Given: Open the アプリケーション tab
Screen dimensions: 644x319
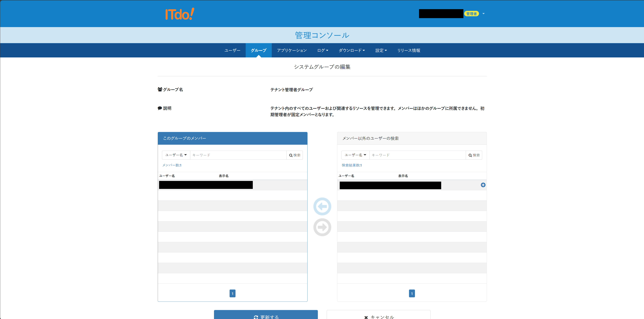Looking at the screenshot, I should [292, 50].
